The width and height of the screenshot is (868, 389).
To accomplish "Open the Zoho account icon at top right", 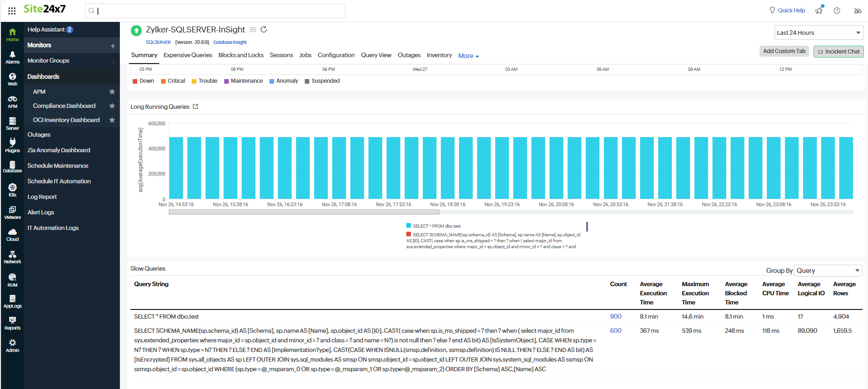I will [x=857, y=11].
